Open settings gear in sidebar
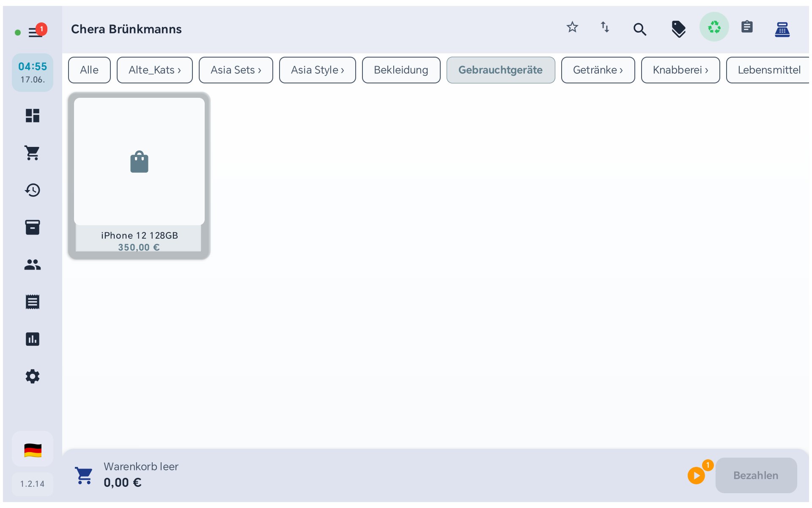This screenshot has width=812, height=508. 33,376
